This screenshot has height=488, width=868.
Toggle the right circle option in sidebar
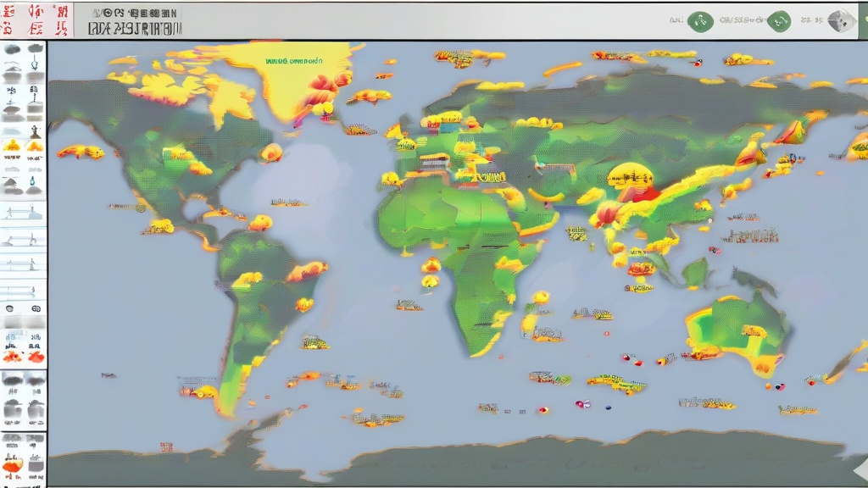[35, 309]
